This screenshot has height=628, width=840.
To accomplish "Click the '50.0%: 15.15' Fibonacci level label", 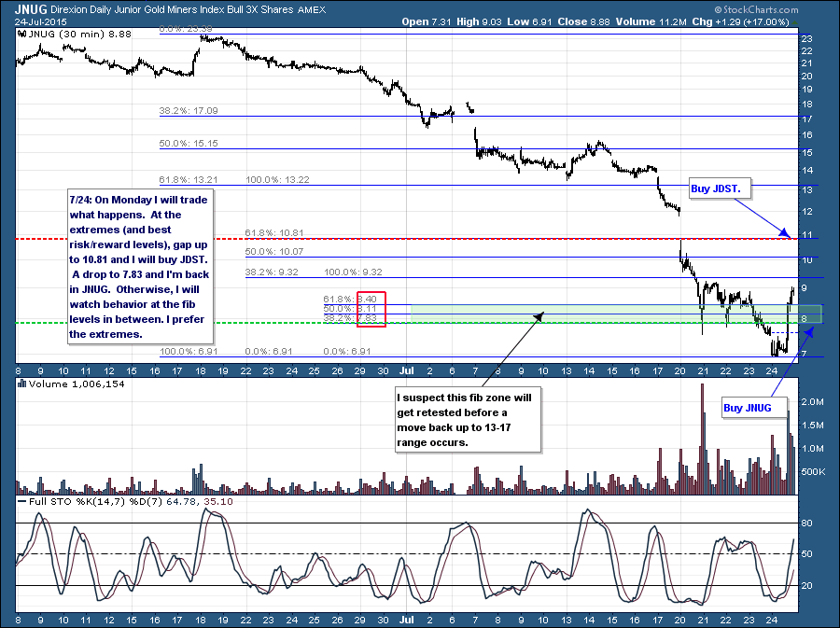I will coord(189,144).
